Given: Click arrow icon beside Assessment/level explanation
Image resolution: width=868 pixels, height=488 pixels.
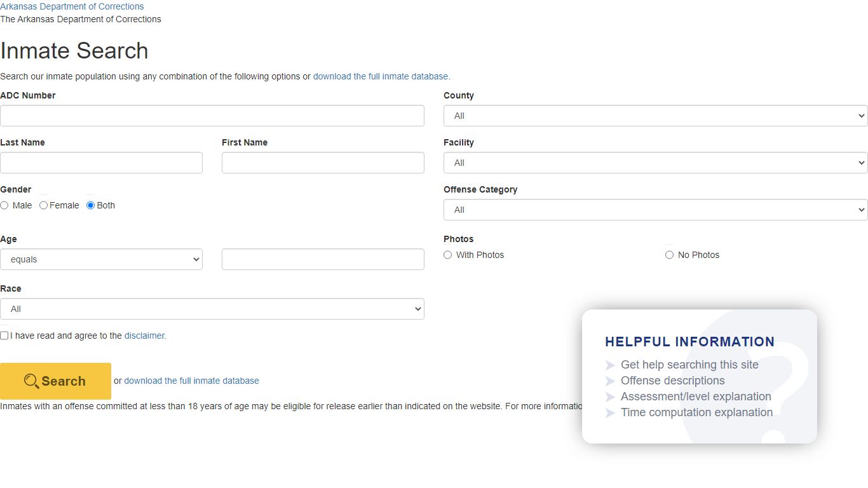Looking at the screenshot, I should coord(610,397).
